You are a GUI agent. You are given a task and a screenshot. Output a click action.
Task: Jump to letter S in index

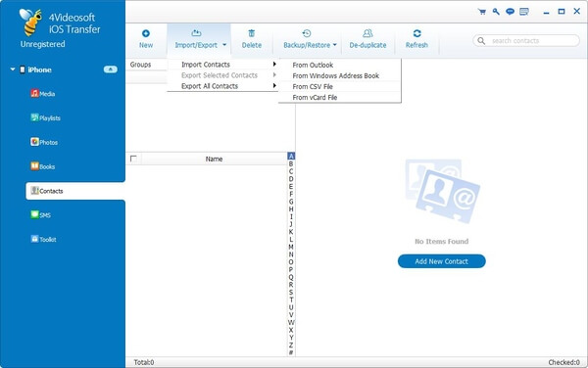pos(291,292)
